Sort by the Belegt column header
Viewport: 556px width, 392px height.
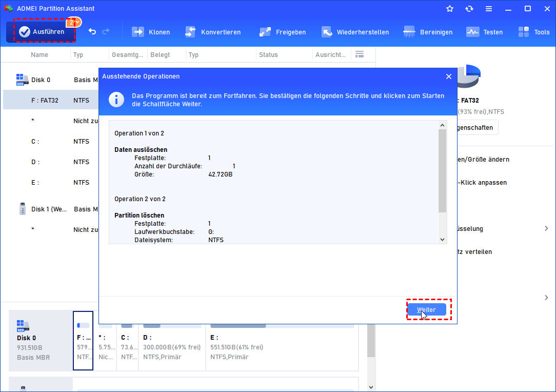(160, 54)
